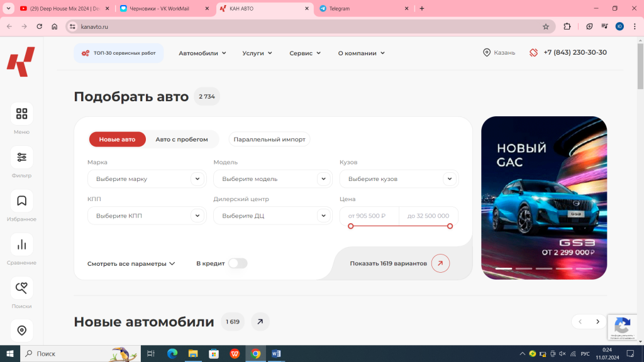This screenshot has height=362, width=644.
Task: Open the Меню grid icon in sidebar
Action: 22,114
